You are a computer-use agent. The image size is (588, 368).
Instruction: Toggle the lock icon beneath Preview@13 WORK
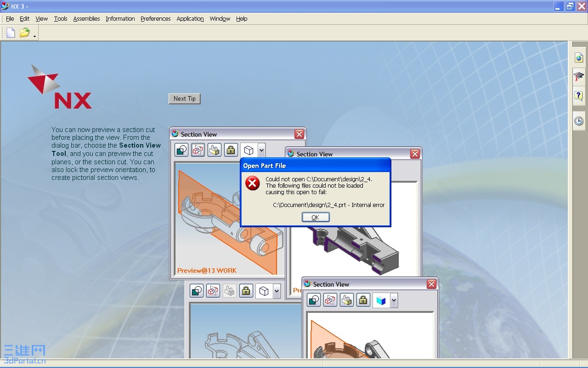click(x=246, y=291)
